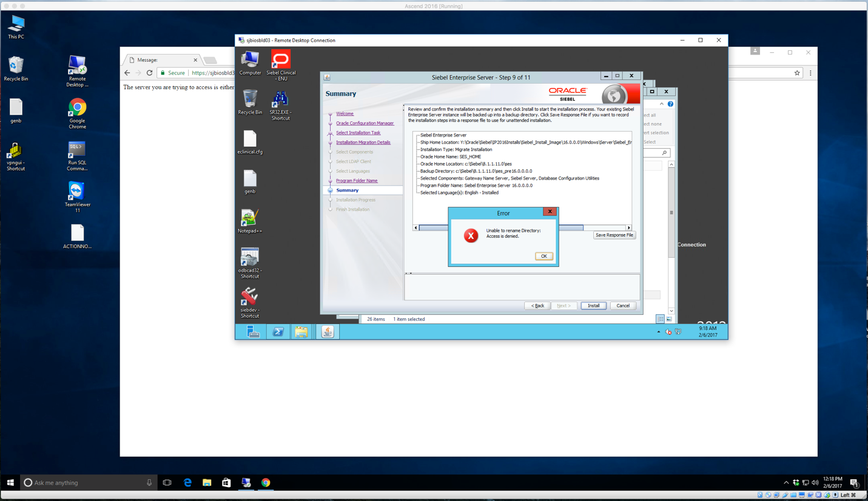Close the 'Message:' Chrome tab
This screenshot has height=501, width=868.
coord(195,60)
